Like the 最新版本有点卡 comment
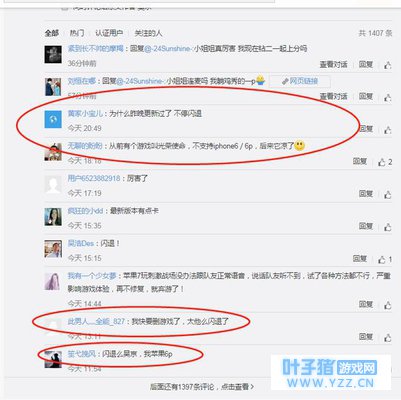The height and width of the screenshot is (400, 401). click(x=388, y=227)
